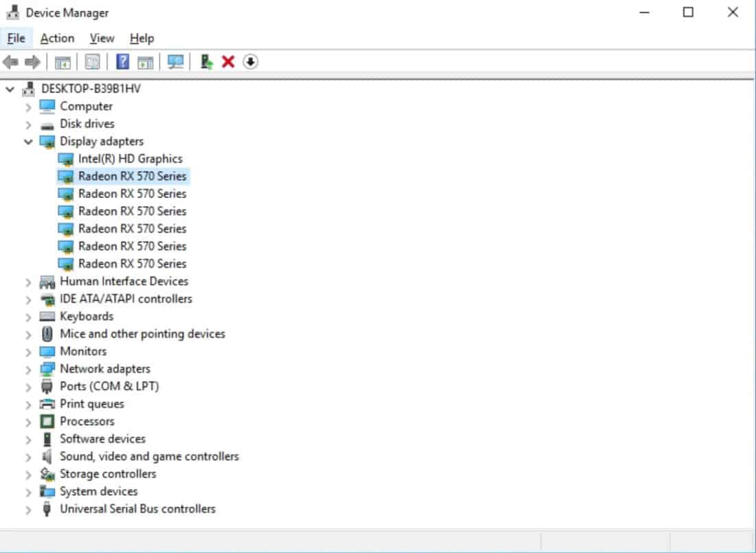This screenshot has height=553, width=756.
Task: Expand Sound, video and game controllers
Action: (x=28, y=457)
